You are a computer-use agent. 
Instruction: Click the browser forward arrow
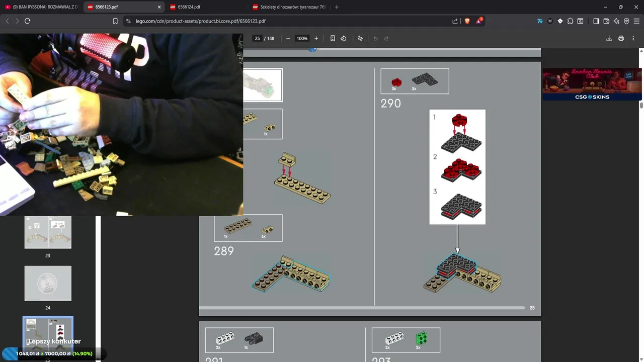(17, 21)
